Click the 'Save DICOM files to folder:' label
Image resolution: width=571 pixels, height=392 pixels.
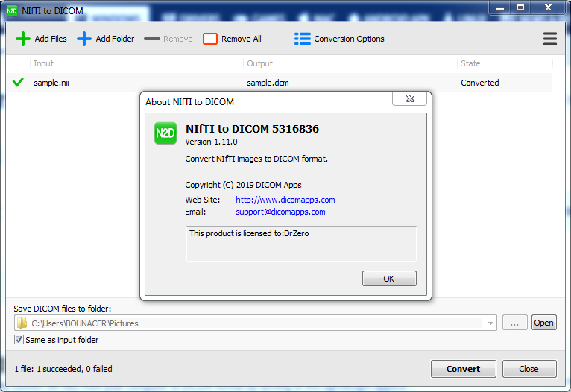[63, 309]
